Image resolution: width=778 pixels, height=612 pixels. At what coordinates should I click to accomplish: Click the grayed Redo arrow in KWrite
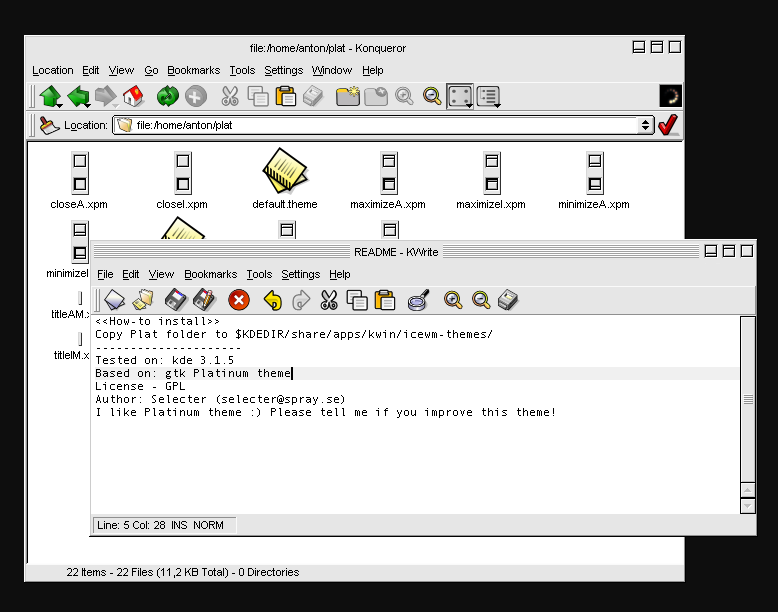(x=301, y=300)
